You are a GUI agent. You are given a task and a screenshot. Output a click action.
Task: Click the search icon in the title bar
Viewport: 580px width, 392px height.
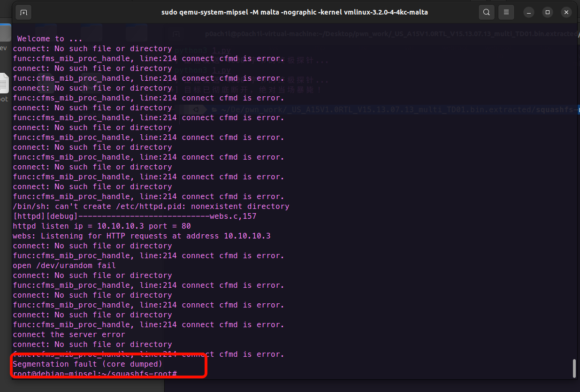pyautogui.click(x=487, y=12)
